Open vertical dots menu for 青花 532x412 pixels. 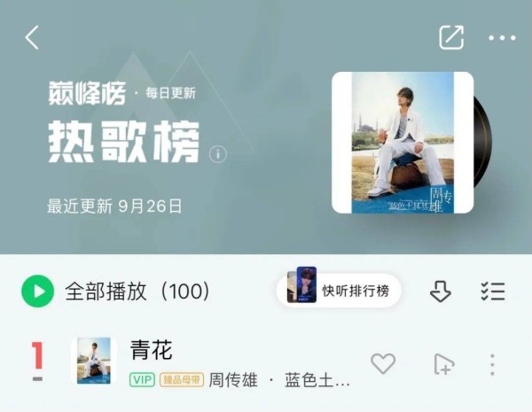pos(492,364)
